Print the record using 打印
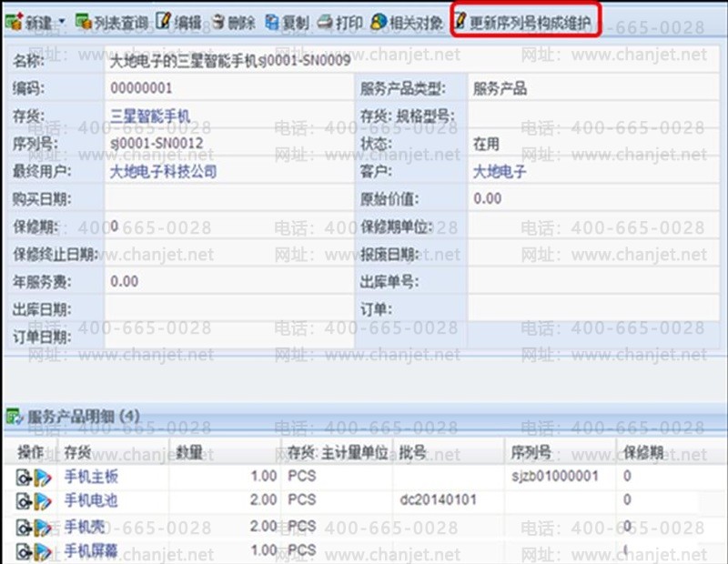This screenshot has width=728, height=564. click(x=340, y=22)
